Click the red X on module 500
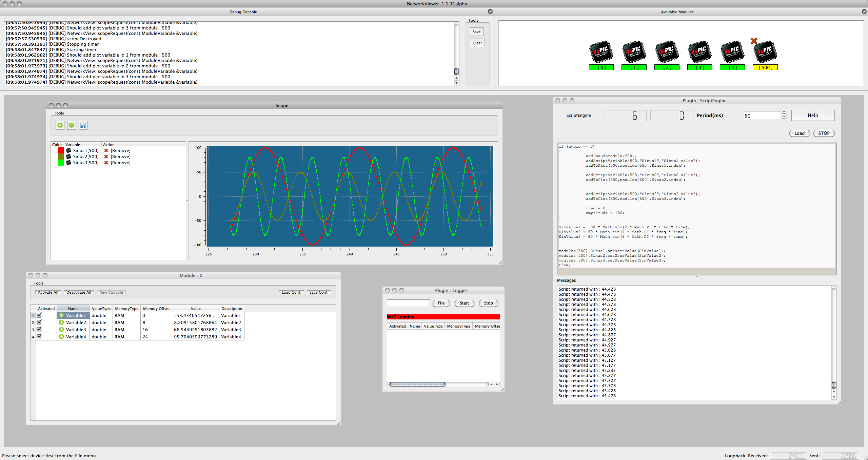This screenshot has height=460, width=868. point(754,41)
